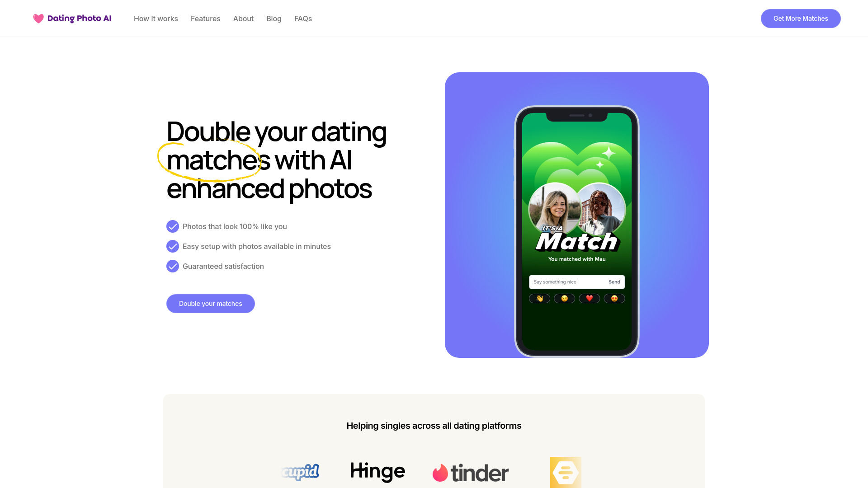This screenshot has height=488, width=868.
Task: Open the Features navigation dropdown
Action: coord(205,19)
